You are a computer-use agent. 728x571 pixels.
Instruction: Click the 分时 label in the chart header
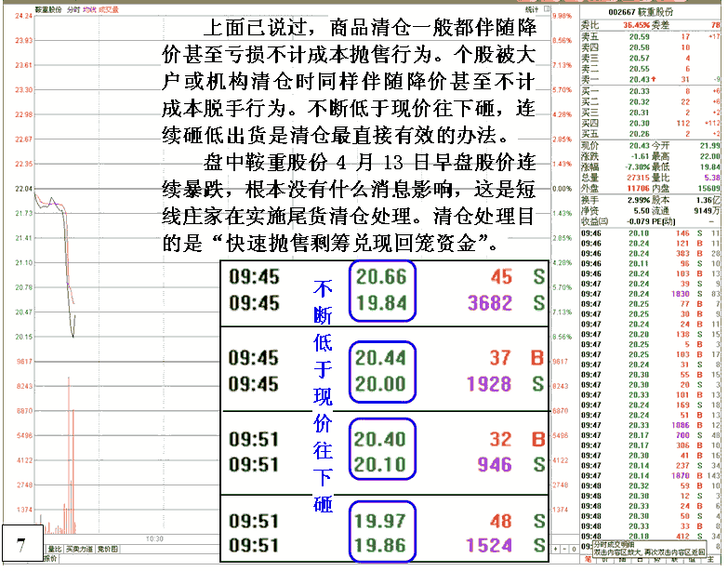[73, 9]
